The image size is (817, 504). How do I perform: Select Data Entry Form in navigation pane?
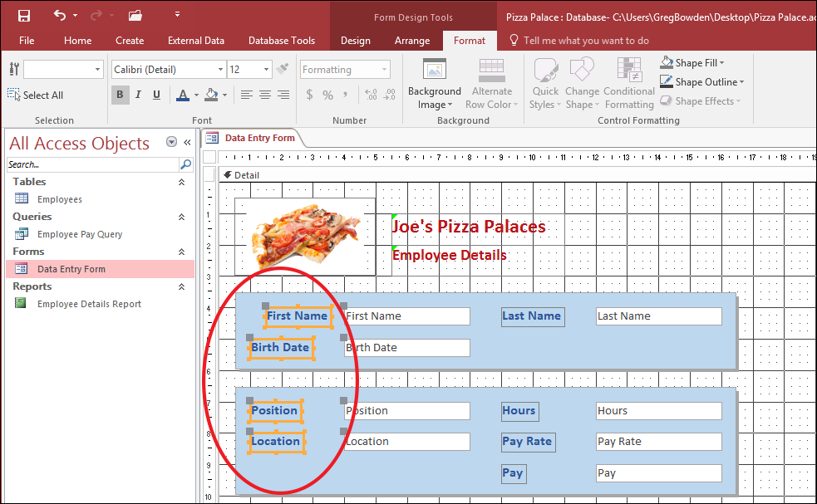[x=100, y=269]
